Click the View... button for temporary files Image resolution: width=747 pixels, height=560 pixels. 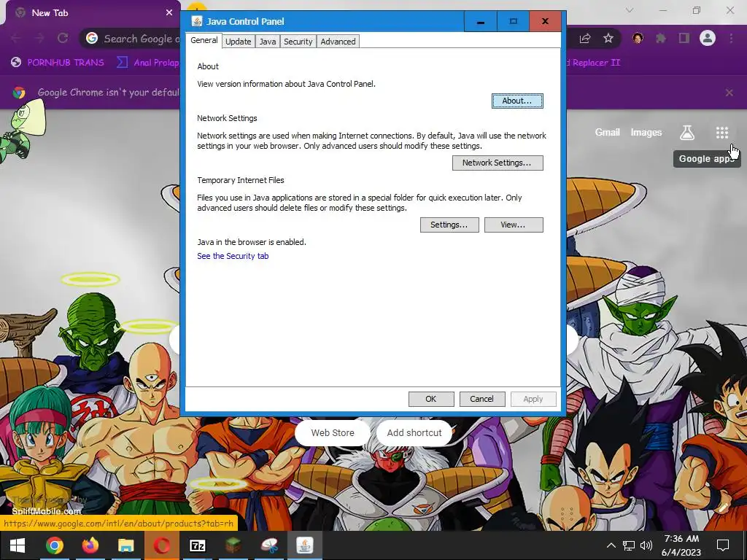(x=514, y=225)
